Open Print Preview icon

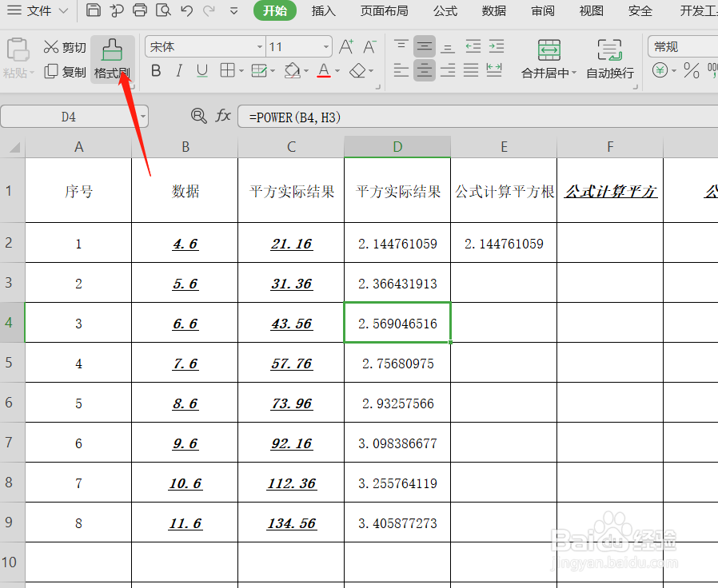point(163,10)
